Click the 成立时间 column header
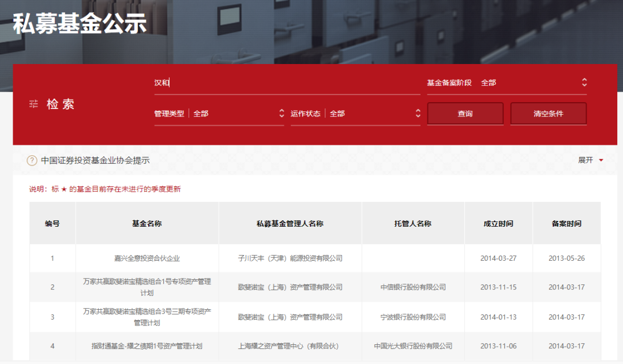Screen dimensions: 623x364 [498, 223]
